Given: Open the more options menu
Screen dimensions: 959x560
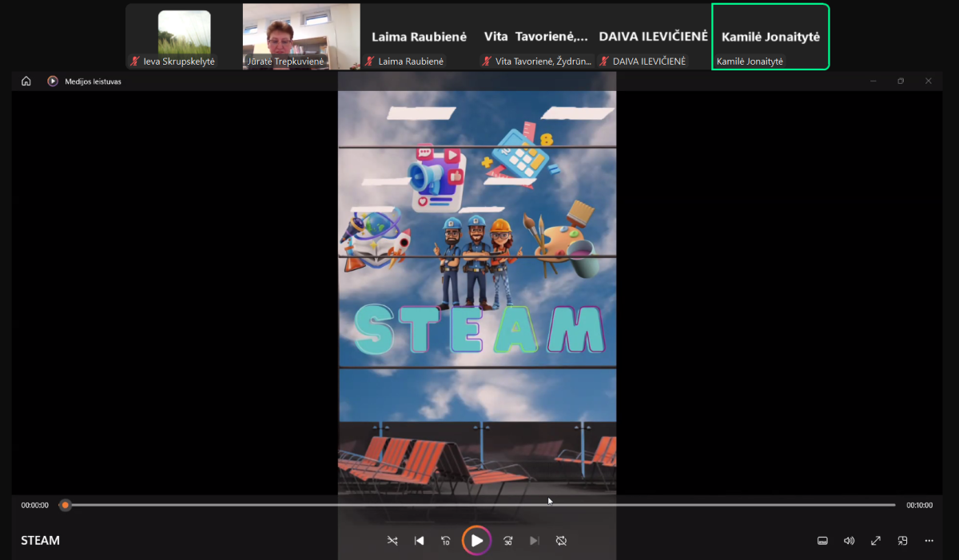Looking at the screenshot, I should point(929,541).
